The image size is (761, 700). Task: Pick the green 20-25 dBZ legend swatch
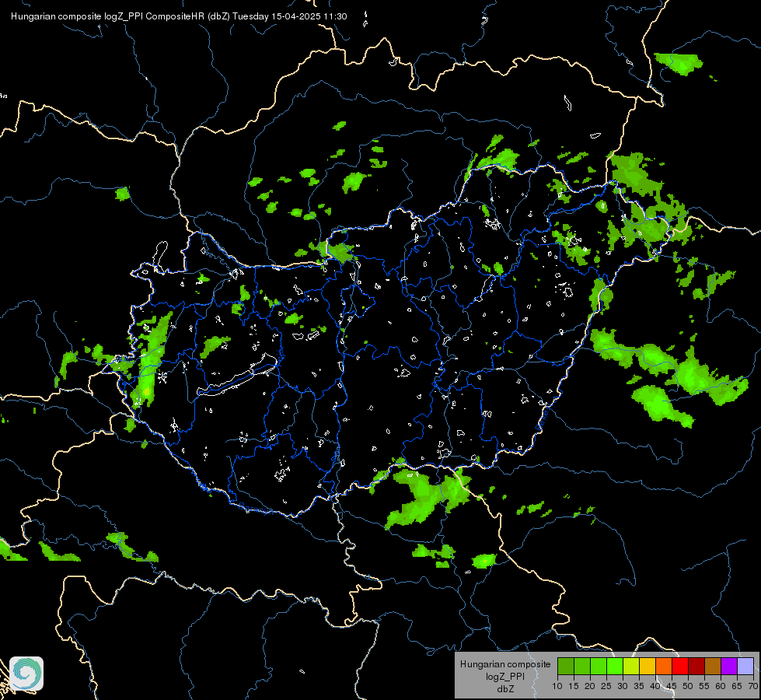pyautogui.click(x=599, y=666)
